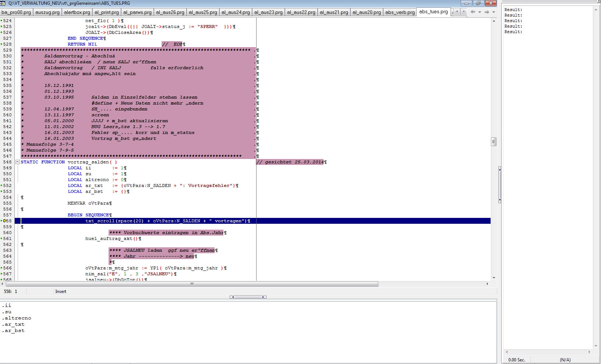Activate the al_aus23.prg tab
The width and height of the screenshot is (601, 364).
click(268, 12)
